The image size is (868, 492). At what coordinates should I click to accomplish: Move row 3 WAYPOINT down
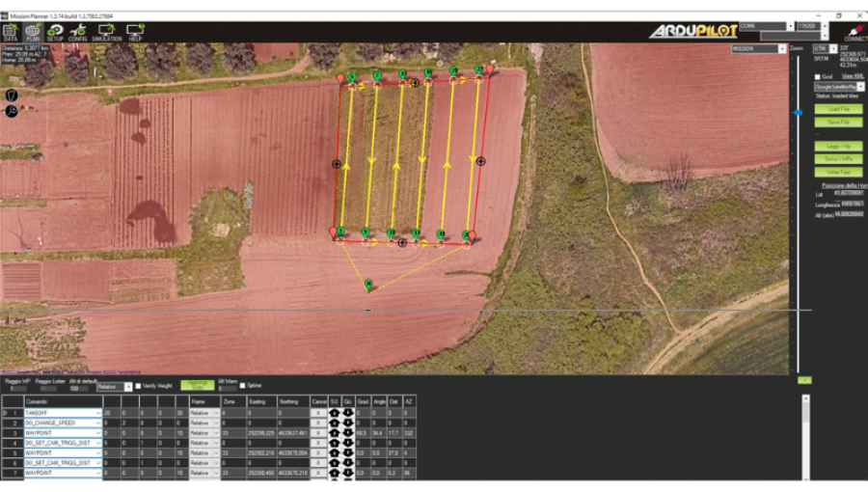[347, 433]
